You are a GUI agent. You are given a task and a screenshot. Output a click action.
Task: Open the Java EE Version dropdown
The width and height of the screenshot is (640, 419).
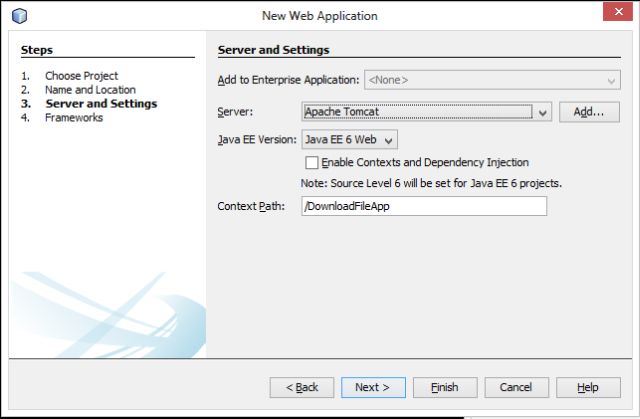(349, 140)
